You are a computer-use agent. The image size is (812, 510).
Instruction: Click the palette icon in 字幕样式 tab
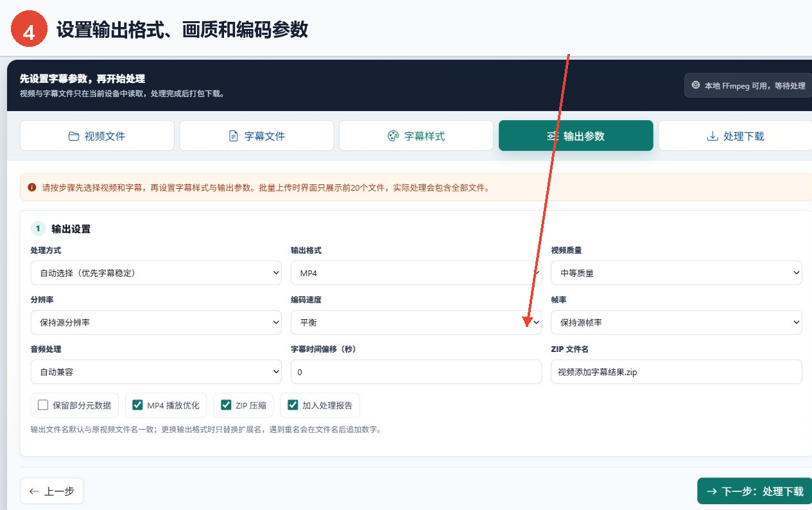(393, 136)
